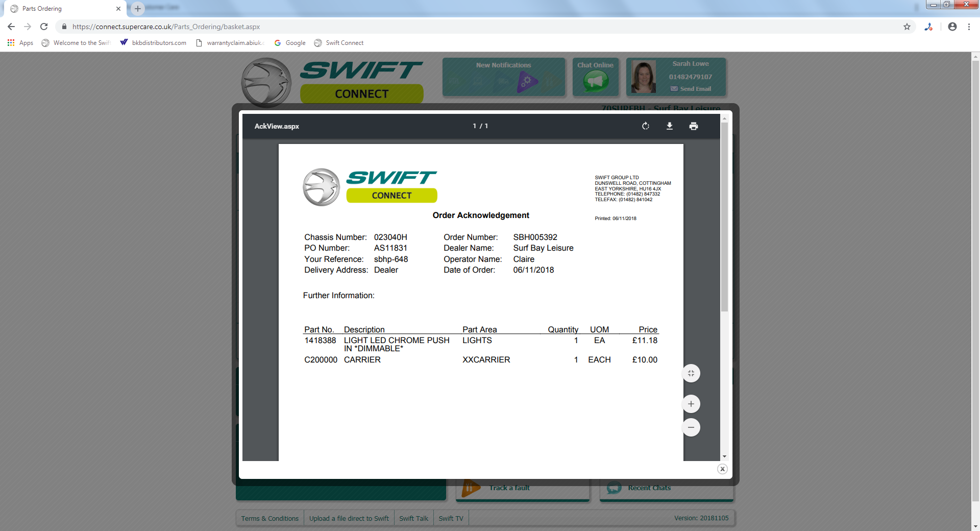Click part number C200000
Screen dimensions: 980x531
(x=321, y=360)
